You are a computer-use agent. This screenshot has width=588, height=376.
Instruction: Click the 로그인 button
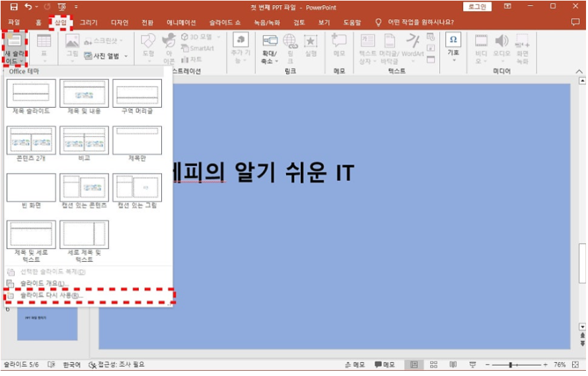pos(477,7)
